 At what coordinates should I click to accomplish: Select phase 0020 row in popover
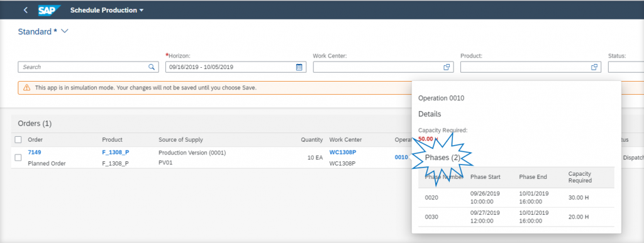point(516,198)
